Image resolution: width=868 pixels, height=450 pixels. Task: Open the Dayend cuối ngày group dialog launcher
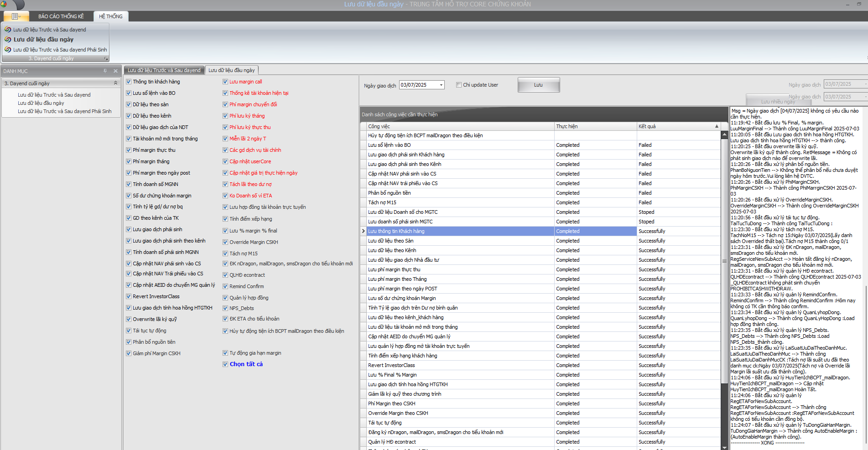(106, 59)
